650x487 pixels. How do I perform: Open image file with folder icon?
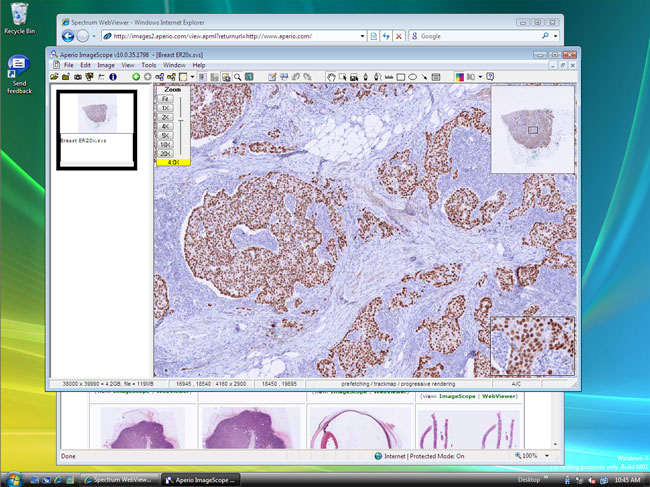(54, 77)
